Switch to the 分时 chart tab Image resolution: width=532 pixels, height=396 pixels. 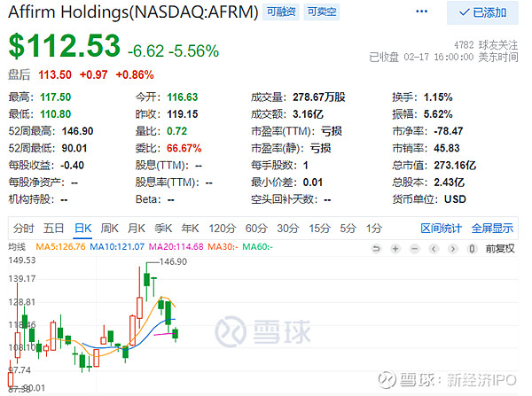pos(24,229)
